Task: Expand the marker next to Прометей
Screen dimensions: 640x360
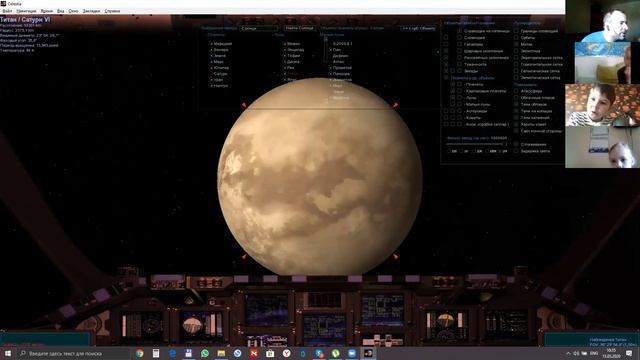Action: point(330,68)
